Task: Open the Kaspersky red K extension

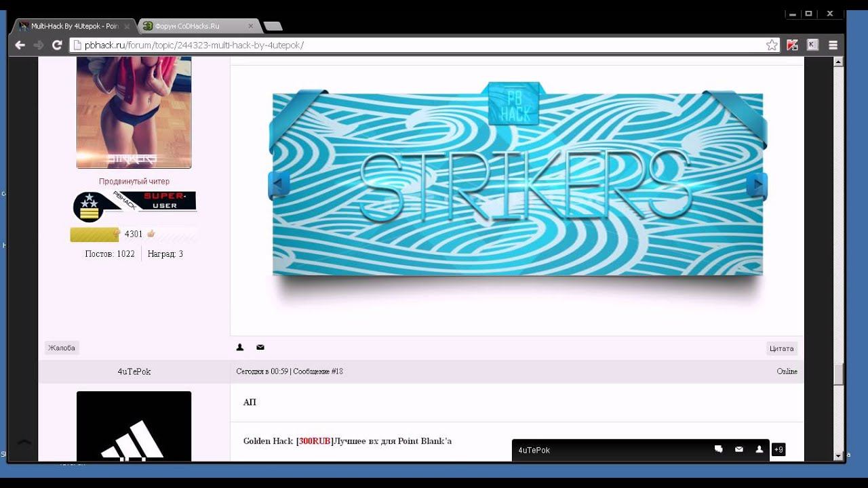Action: click(x=792, y=45)
